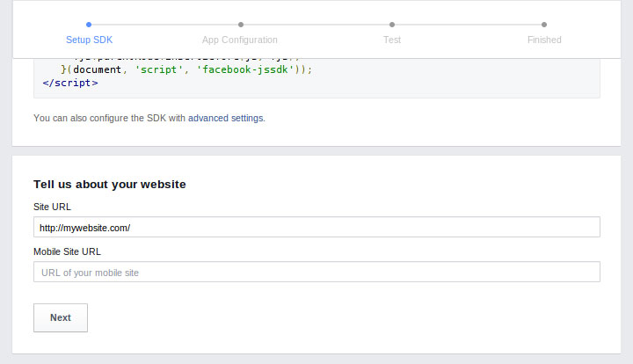Select the Test step label

[392, 40]
